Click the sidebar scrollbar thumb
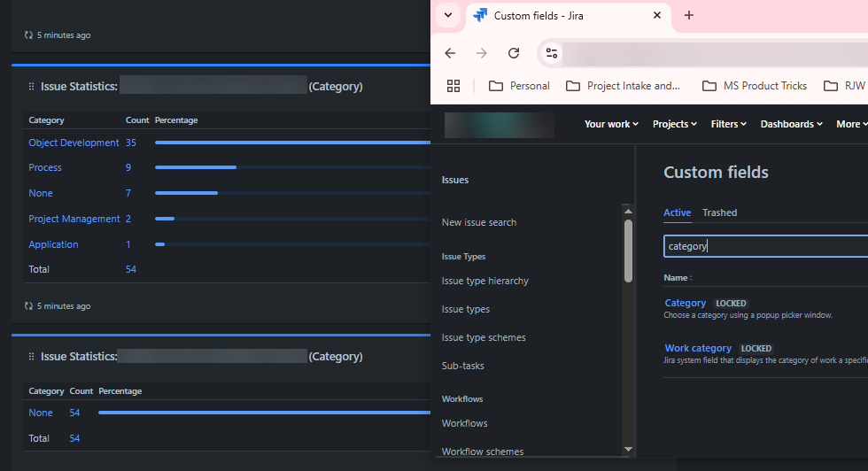Screen dimensions: 868x471 [628, 251]
